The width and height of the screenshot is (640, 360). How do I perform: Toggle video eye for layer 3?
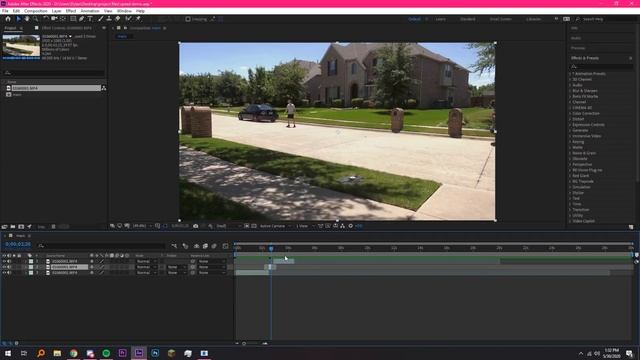click(4, 273)
